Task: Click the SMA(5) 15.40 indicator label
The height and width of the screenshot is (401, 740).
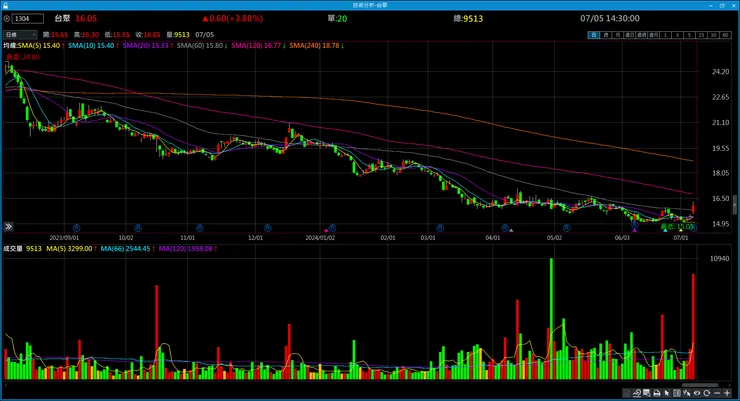Action: coord(39,45)
